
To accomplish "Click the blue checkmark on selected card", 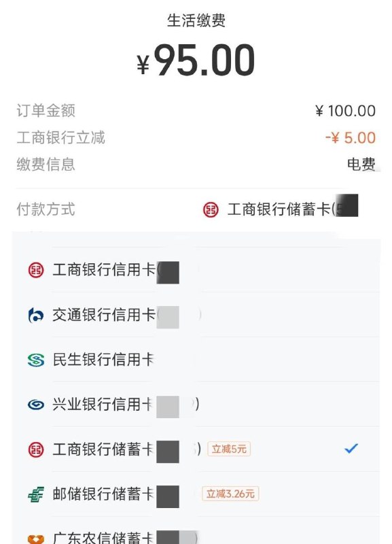I will coord(351,448).
